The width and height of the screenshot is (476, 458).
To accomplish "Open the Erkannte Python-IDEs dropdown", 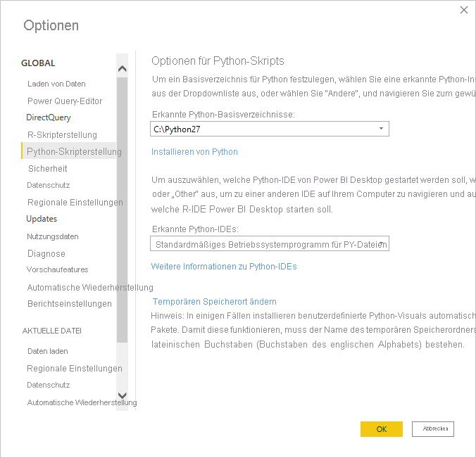I will point(270,243).
